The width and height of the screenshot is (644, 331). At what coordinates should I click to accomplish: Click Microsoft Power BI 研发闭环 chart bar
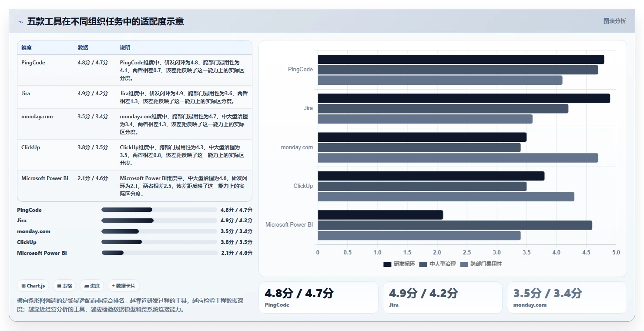(x=380, y=215)
